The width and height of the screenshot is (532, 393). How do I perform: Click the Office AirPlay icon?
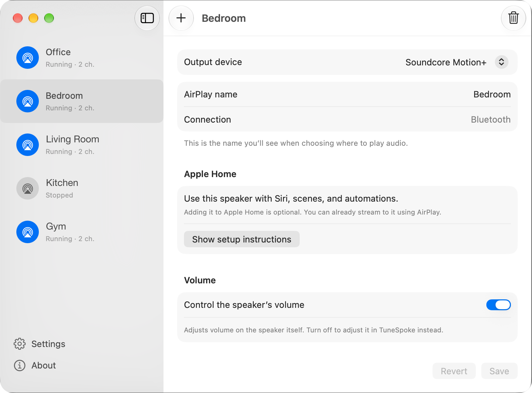(x=28, y=58)
